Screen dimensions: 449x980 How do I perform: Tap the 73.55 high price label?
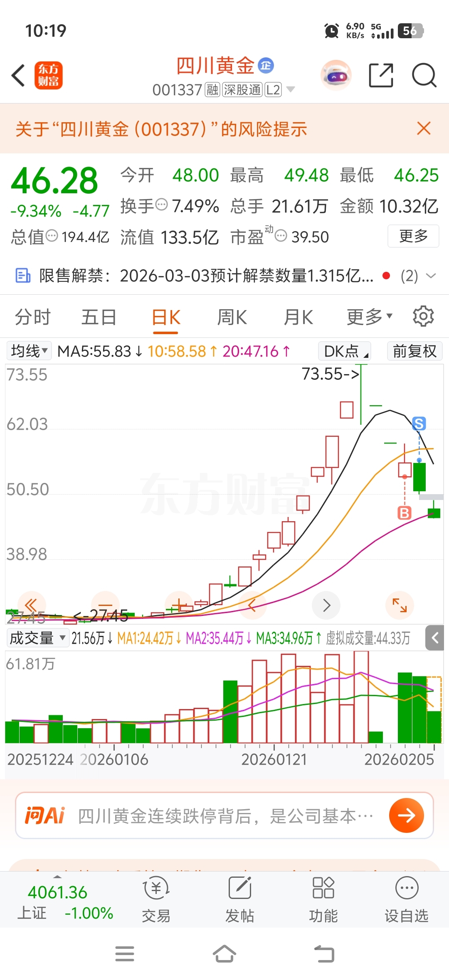[331, 374]
